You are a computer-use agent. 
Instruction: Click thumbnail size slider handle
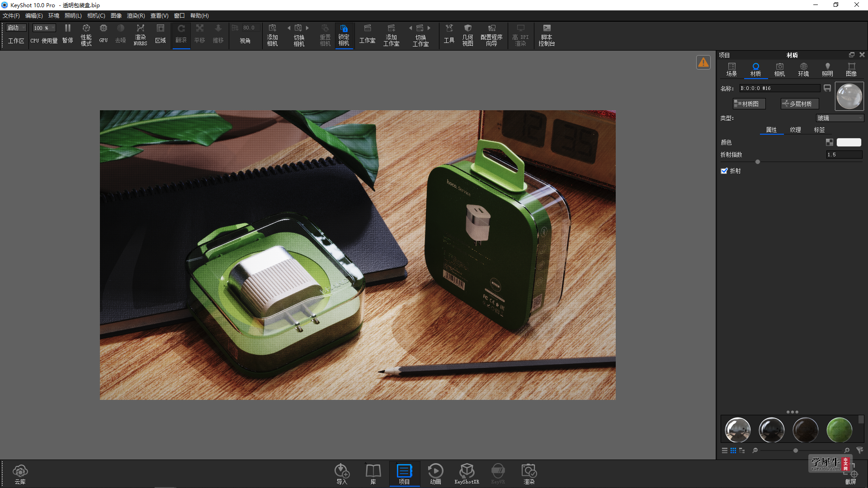tap(796, 450)
